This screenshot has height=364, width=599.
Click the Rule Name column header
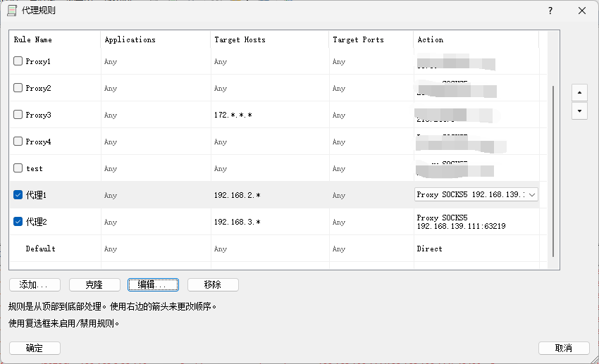[55, 39]
